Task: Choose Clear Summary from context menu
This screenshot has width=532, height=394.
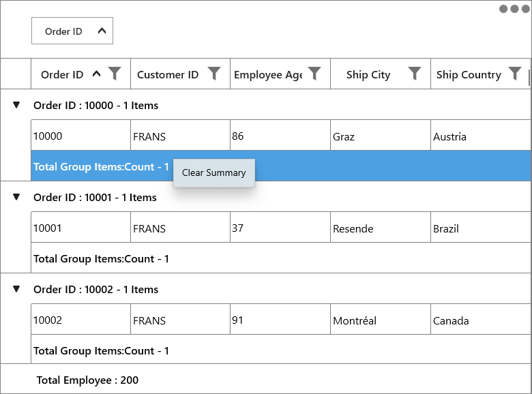Action: pos(214,172)
